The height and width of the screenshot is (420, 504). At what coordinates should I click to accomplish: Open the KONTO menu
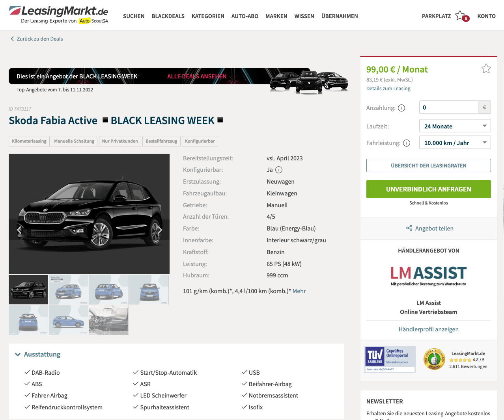coord(486,16)
